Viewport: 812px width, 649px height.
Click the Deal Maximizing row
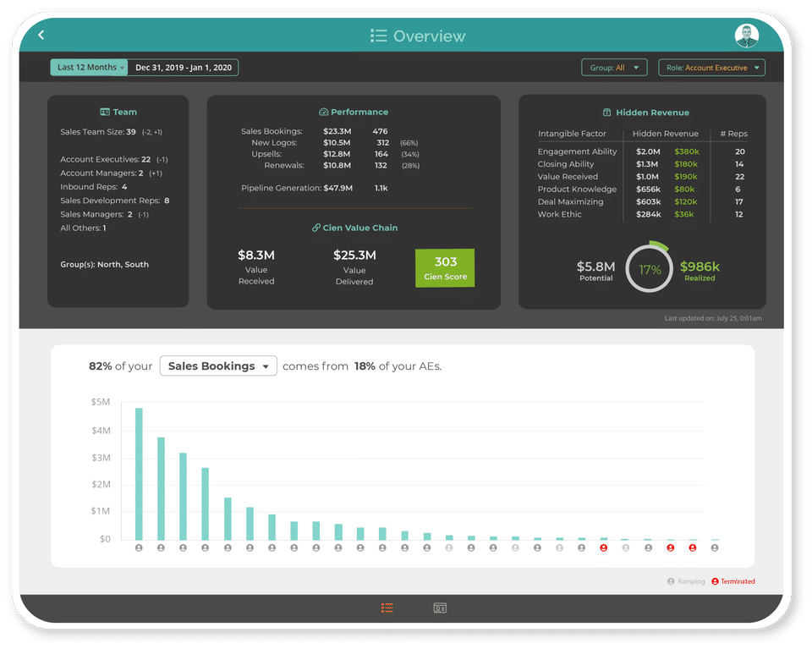(x=641, y=201)
